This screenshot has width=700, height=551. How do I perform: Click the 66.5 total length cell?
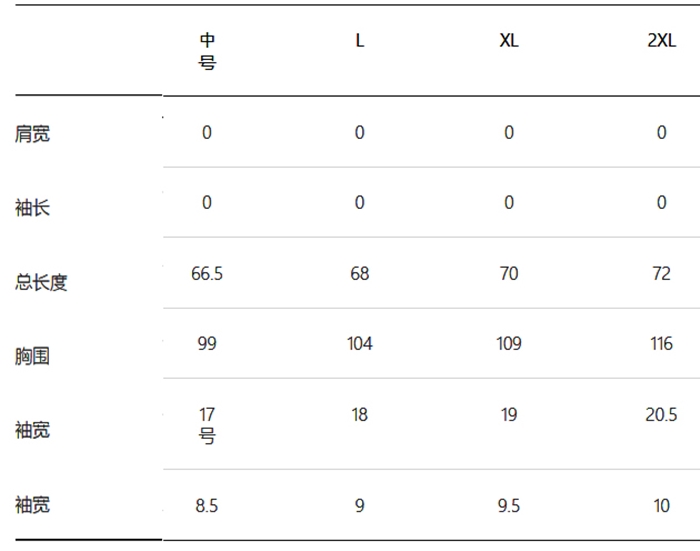[x=207, y=274]
